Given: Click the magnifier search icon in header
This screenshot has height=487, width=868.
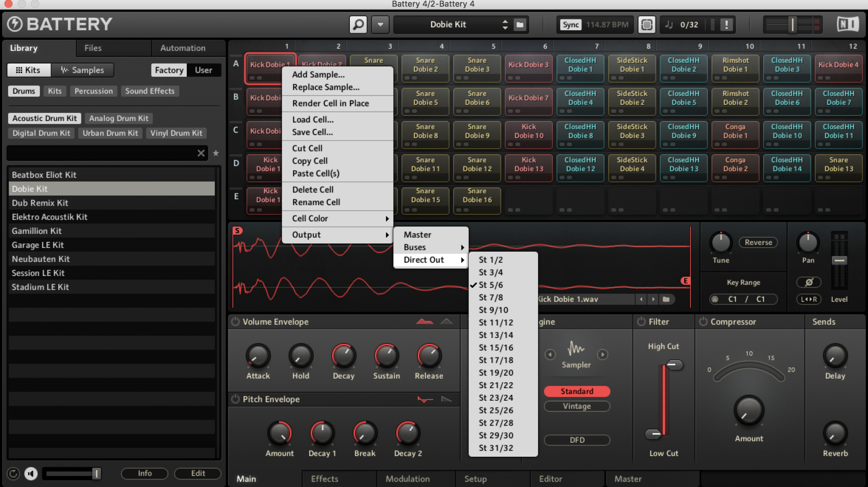Looking at the screenshot, I should click(x=358, y=24).
